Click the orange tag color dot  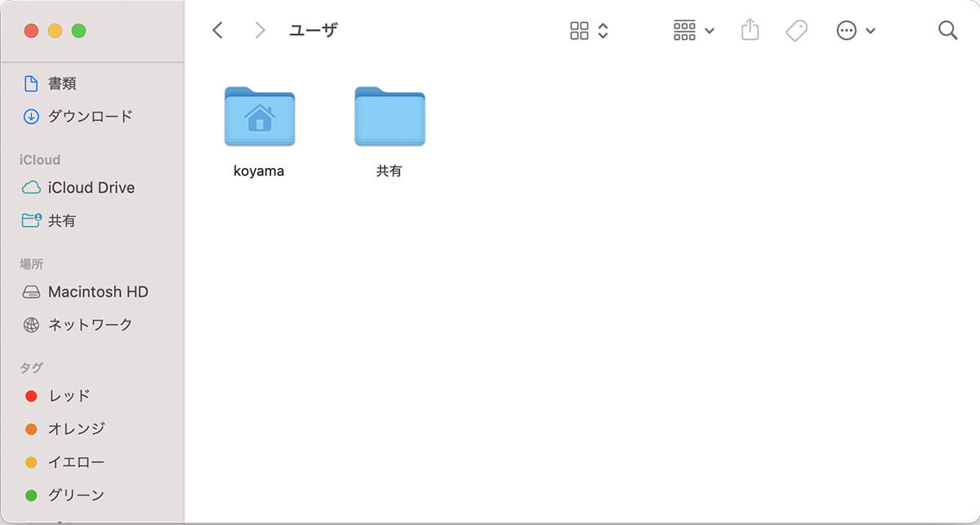tap(31, 429)
